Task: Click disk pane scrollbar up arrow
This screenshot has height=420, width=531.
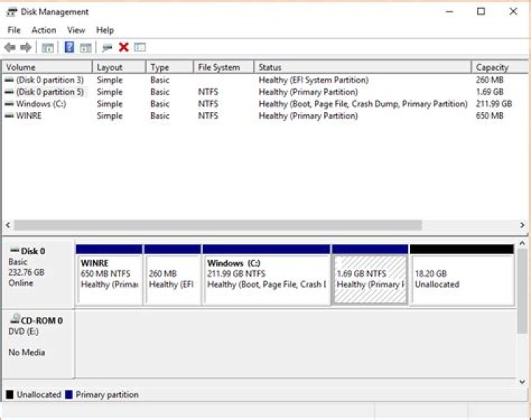Action: (522, 243)
